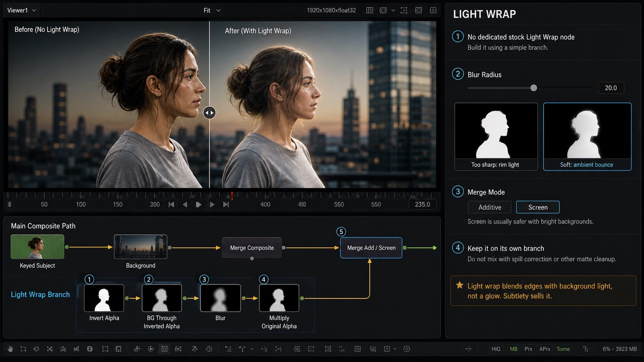Click the dashed-corner region icon in viewer header
The height and width of the screenshot is (362, 644).
point(404,10)
